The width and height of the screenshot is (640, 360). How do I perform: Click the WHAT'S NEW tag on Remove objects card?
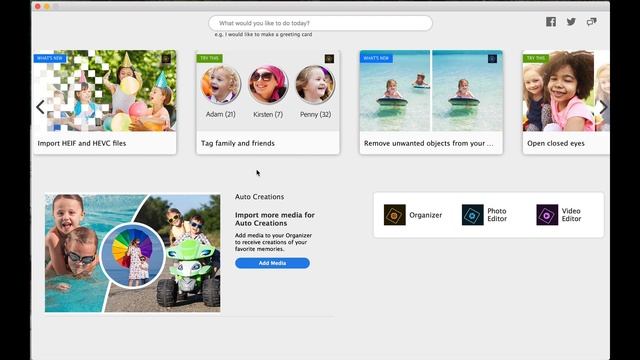tap(376, 58)
